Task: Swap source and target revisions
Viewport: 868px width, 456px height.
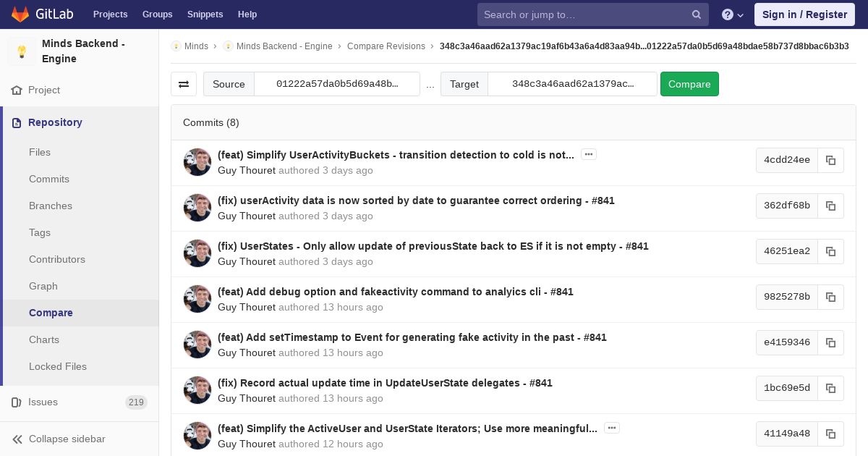Action: tap(184, 84)
